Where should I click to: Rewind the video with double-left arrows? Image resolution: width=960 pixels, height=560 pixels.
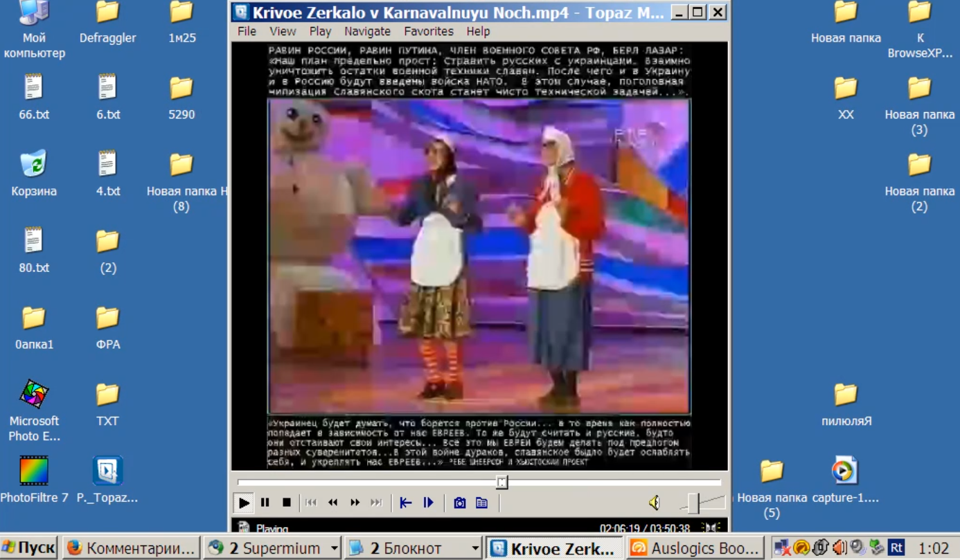(333, 503)
